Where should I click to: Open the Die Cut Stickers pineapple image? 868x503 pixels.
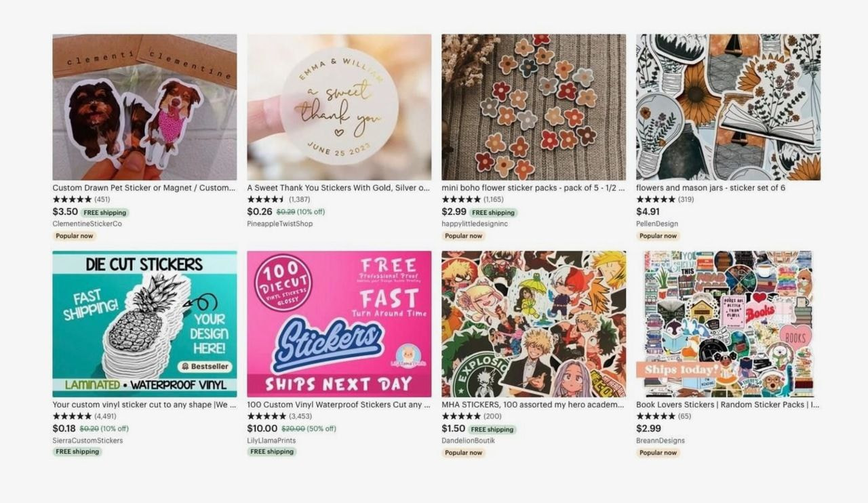point(144,324)
